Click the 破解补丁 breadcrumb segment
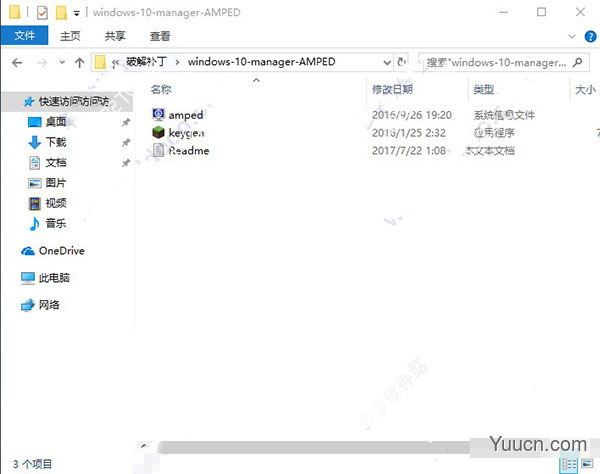 tap(147, 62)
